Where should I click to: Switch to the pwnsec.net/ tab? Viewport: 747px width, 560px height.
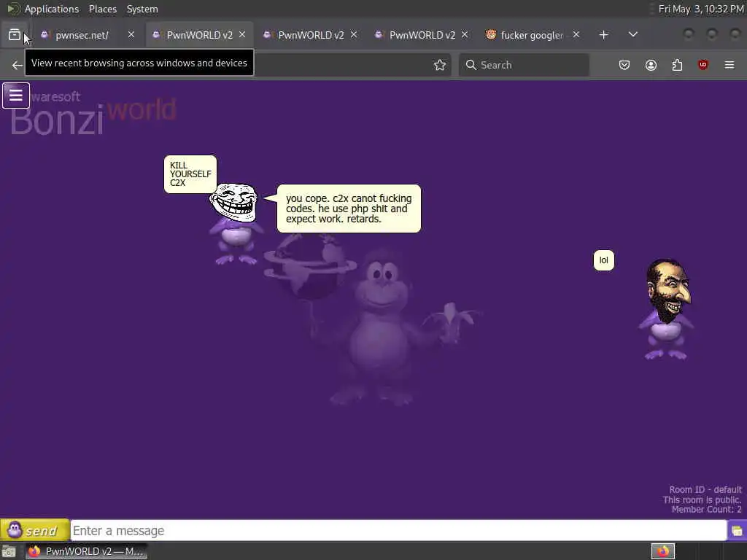88,35
